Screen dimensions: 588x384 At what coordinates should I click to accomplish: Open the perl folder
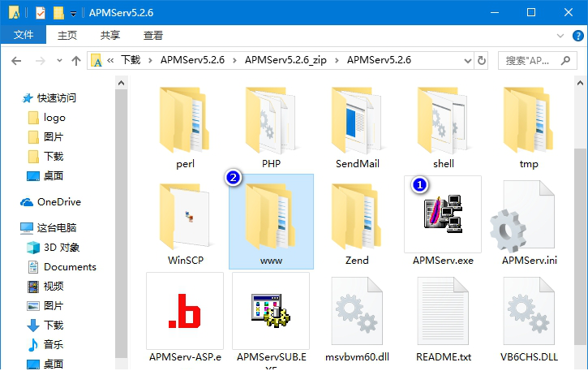[x=185, y=127]
